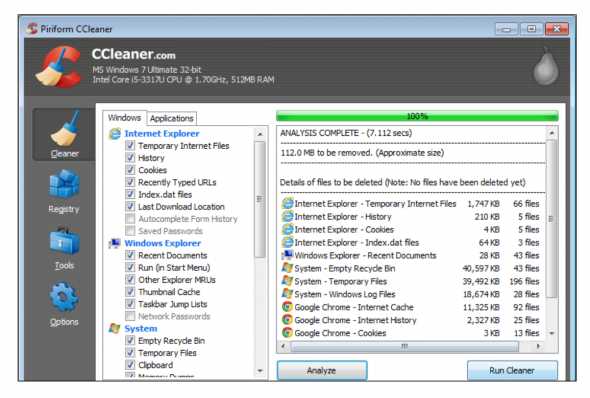Toggle Index.dat files checkbox

[x=130, y=194]
